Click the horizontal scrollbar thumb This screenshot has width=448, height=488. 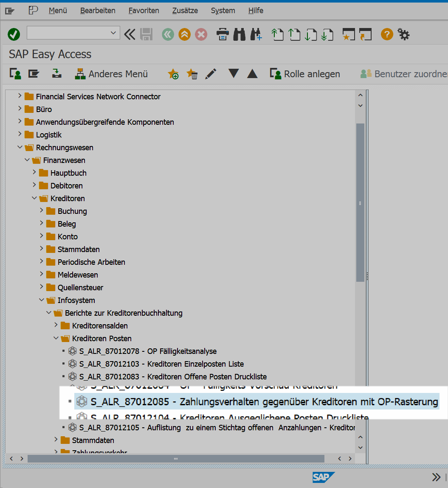[x=176, y=459]
